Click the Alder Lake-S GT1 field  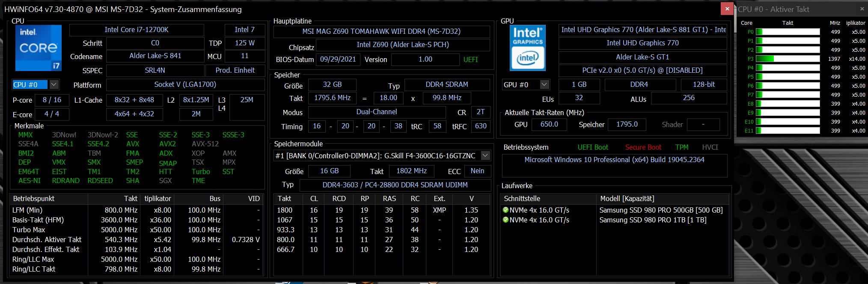[x=643, y=57]
